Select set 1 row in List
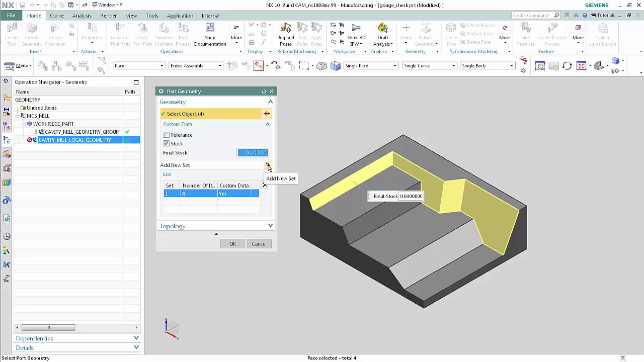Screen dimensions: 644x362 coord(211,194)
